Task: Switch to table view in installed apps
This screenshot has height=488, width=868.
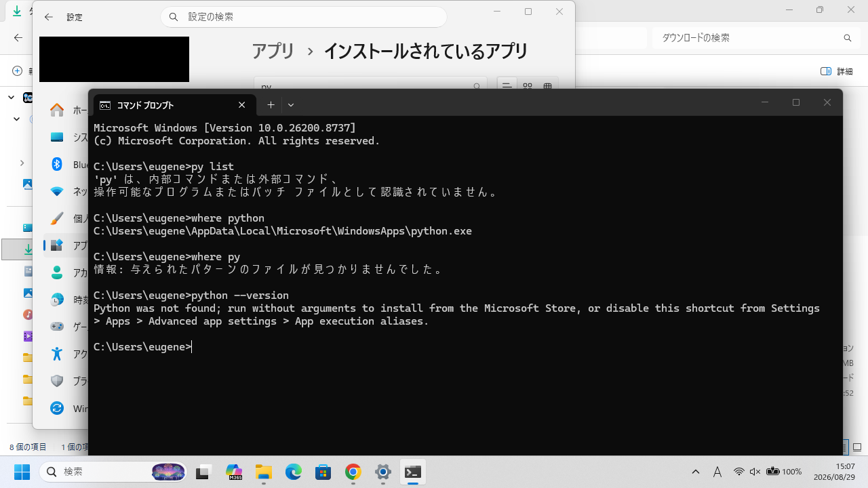Action: point(548,85)
